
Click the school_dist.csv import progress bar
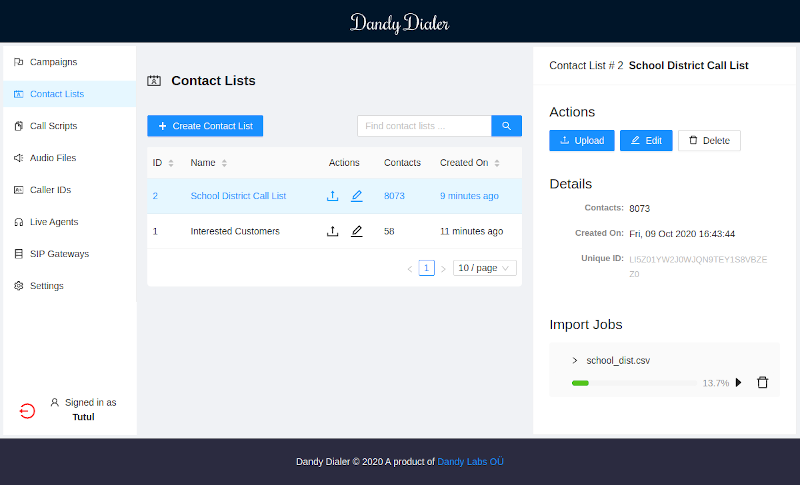[634, 383]
